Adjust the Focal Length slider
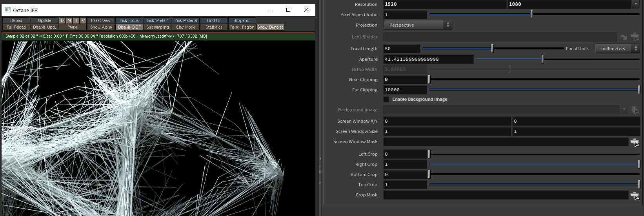644x216 pixels. click(x=493, y=49)
